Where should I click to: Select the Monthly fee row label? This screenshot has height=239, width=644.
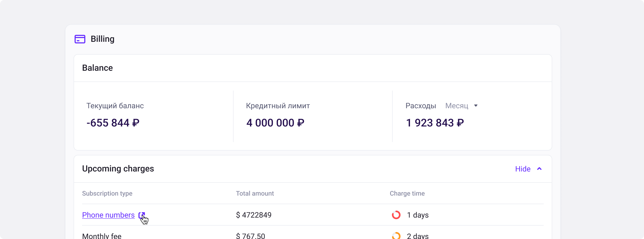click(102, 236)
